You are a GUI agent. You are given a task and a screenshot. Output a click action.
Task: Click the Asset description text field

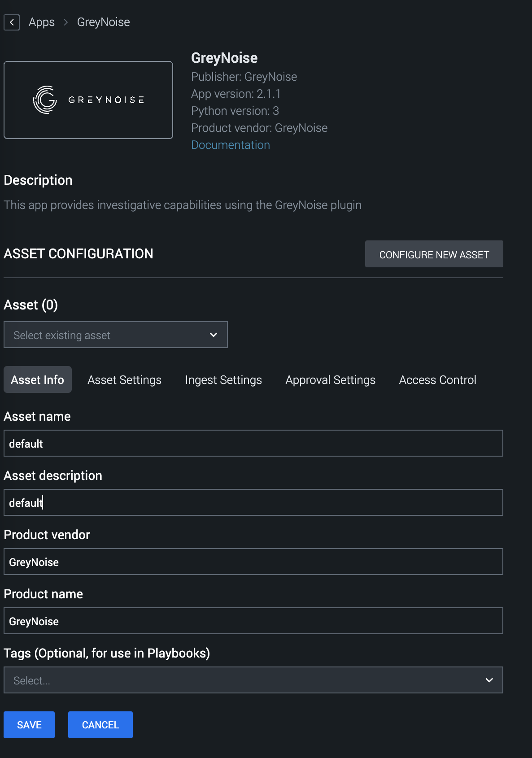point(253,503)
